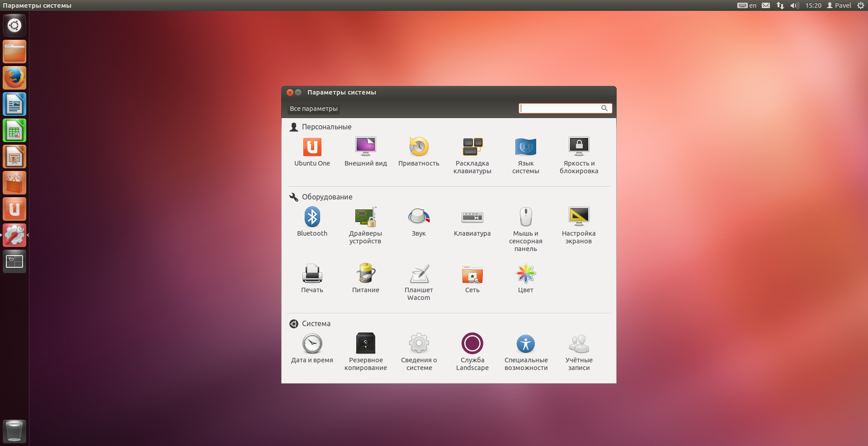Open Цвет color settings
Image resolution: width=868 pixels, height=446 pixels.
pos(525,278)
